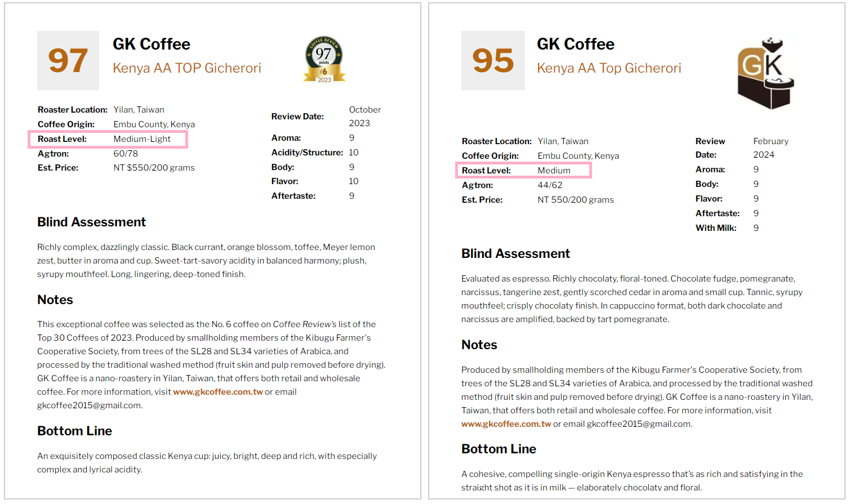The width and height of the screenshot is (854, 504).
Task: Click Bottom Line heading in the 97-point review
Action: pyautogui.click(x=74, y=431)
